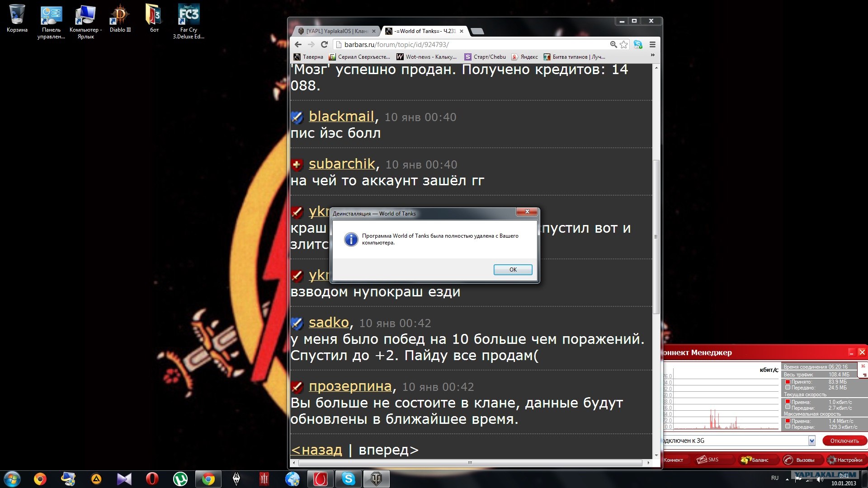
Task: Launch the uTorrent taskbar icon
Action: (180, 479)
